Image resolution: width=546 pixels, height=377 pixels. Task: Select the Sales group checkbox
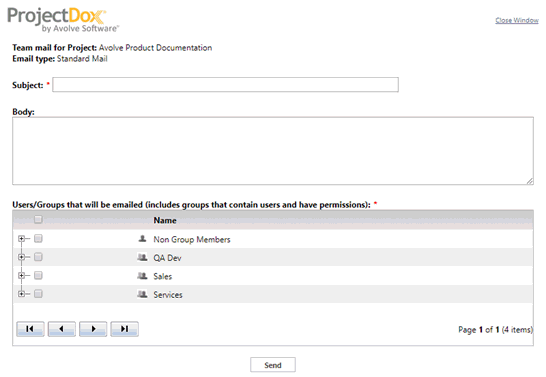click(38, 275)
